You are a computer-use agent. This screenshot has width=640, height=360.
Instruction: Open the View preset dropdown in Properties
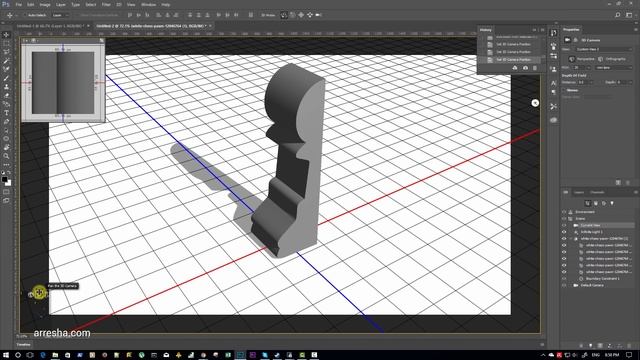coord(603,49)
